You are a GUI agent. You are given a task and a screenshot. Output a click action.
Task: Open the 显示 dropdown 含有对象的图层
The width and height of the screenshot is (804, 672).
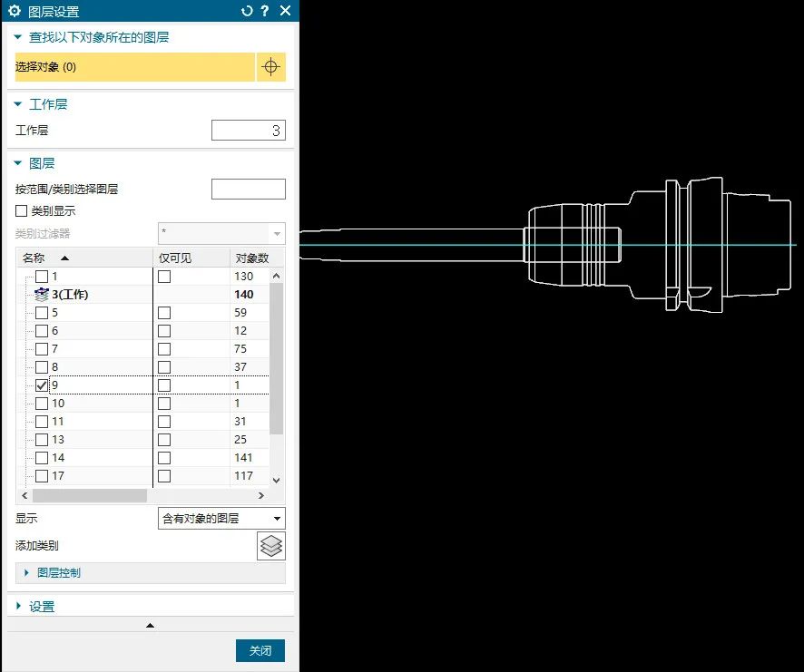[x=221, y=518]
